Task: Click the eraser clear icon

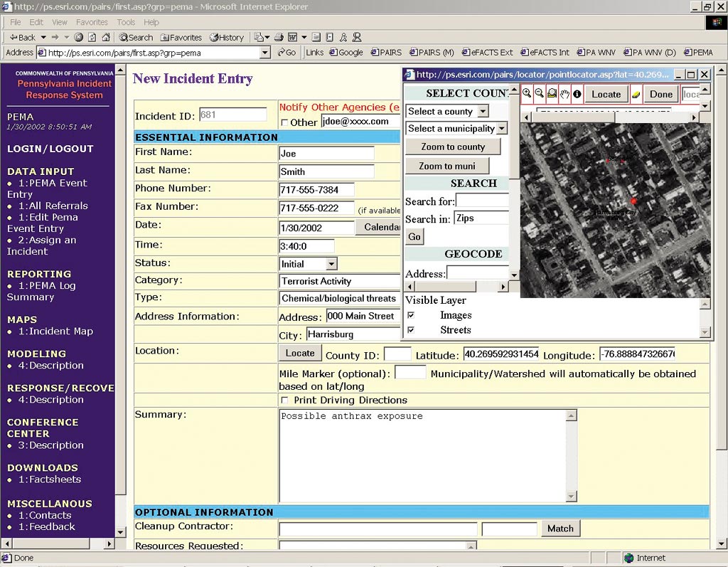Action: (636, 94)
